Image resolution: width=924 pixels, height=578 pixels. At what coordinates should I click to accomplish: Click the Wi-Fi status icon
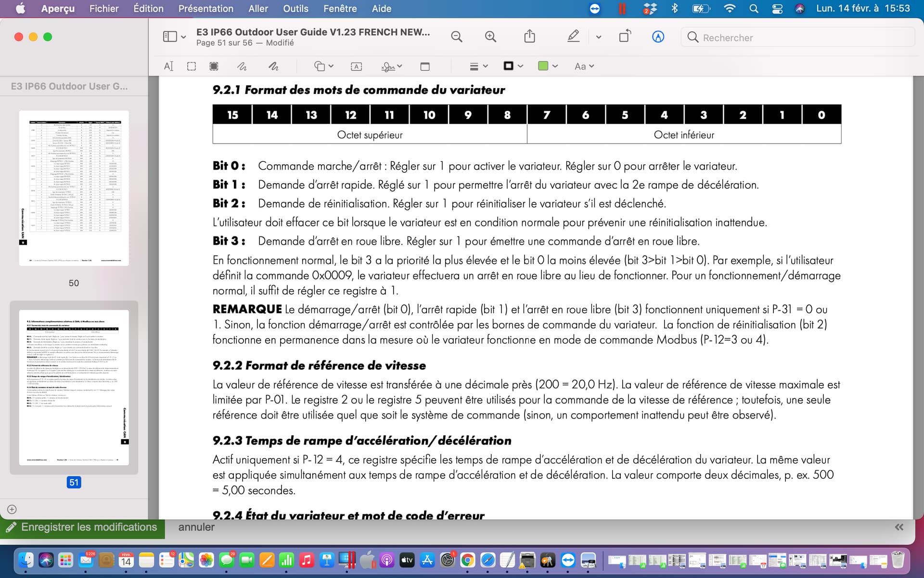(x=730, y=9)
